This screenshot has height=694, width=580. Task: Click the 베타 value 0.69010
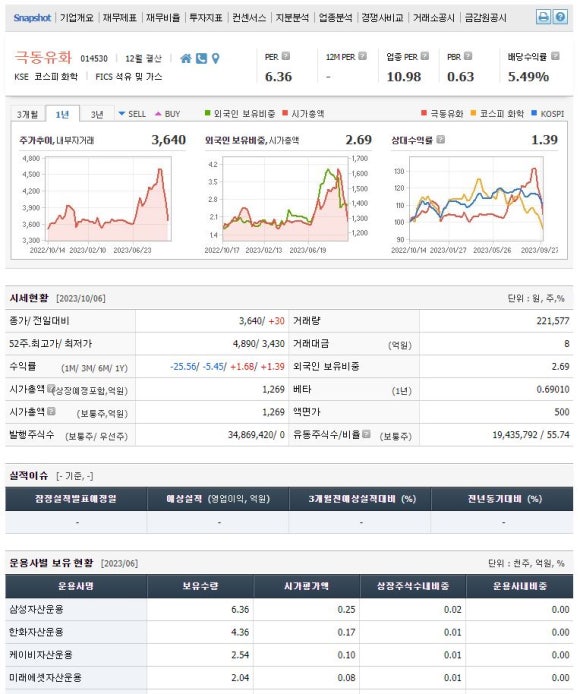(553, 389)
